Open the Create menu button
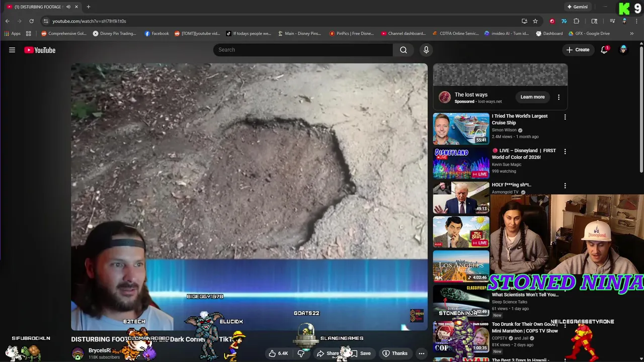This screenshot has height=362, width=644. click(578, 50)
